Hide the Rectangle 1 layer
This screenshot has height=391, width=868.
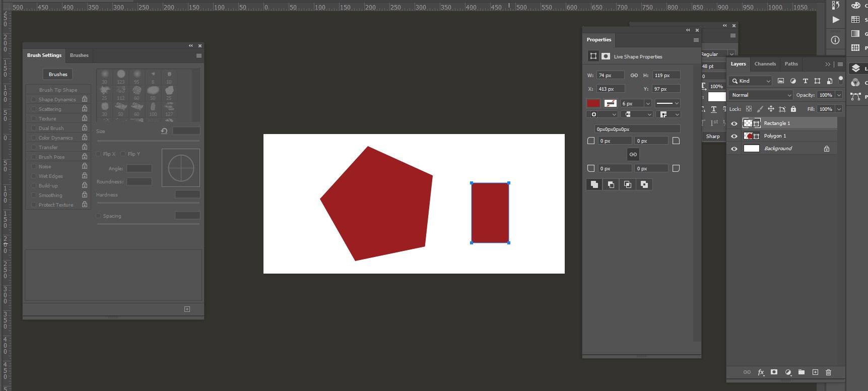tap(734, 123)
